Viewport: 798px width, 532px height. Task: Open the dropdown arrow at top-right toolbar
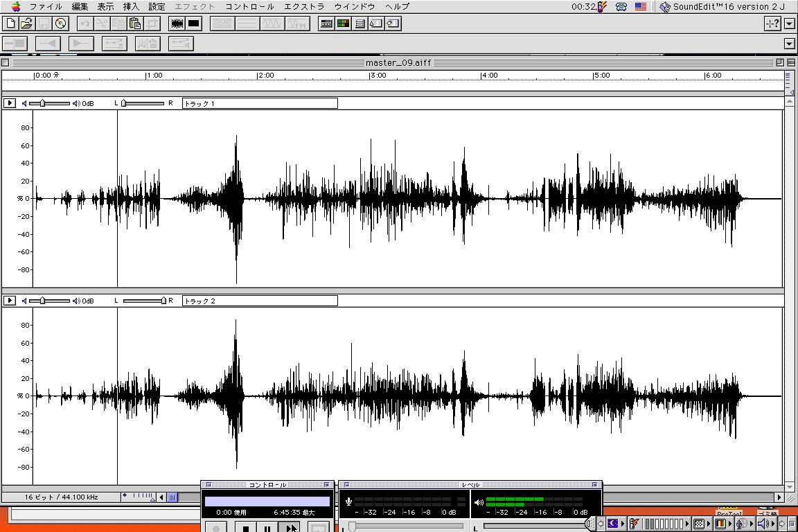(x=790, y=24)
